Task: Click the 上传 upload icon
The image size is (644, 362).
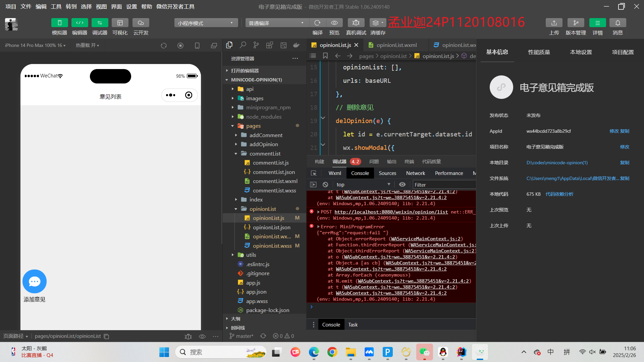Action: point(554,23)
